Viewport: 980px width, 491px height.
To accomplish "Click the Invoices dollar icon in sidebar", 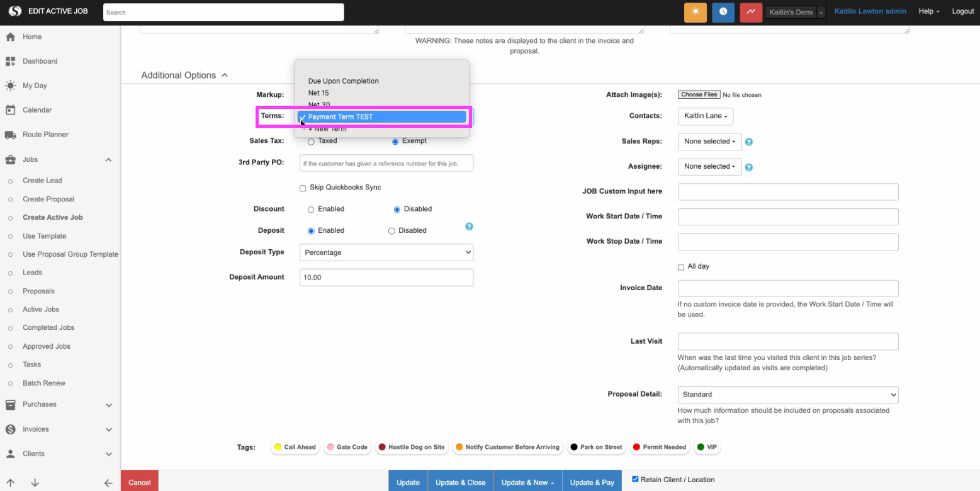I will (9, 429).
